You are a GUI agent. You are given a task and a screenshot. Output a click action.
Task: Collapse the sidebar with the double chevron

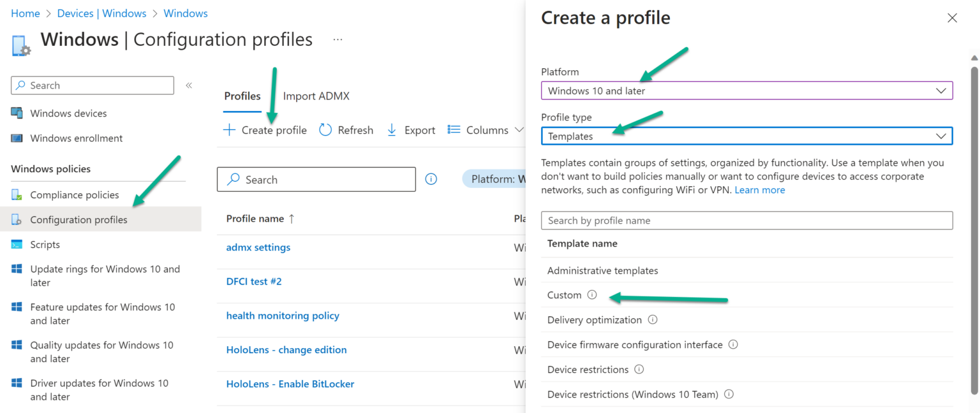point(188,85)
